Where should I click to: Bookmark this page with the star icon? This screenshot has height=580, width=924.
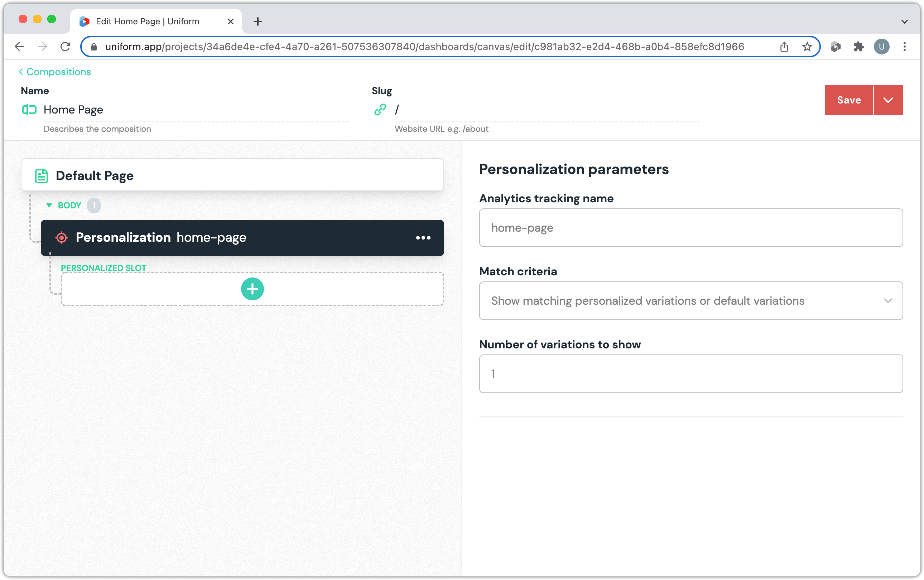807,47
